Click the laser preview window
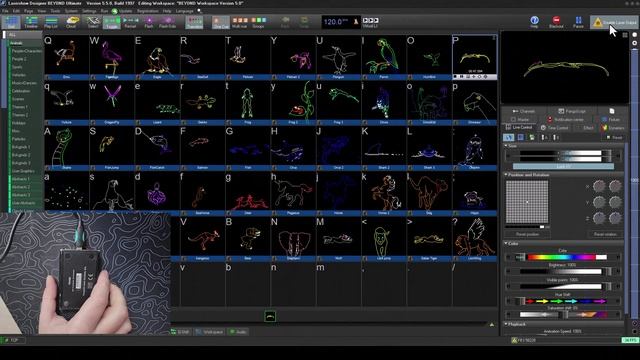 point(564,68)
